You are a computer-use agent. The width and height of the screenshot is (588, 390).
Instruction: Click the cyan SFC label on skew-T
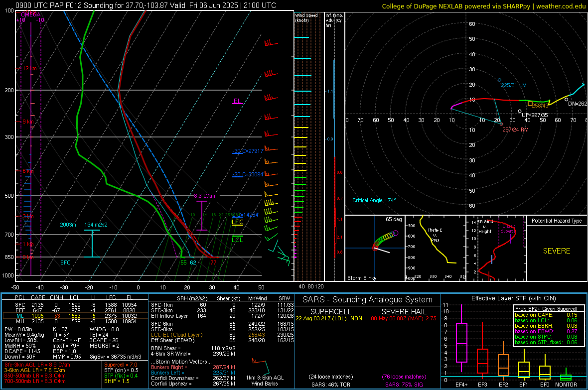(65, 262)
